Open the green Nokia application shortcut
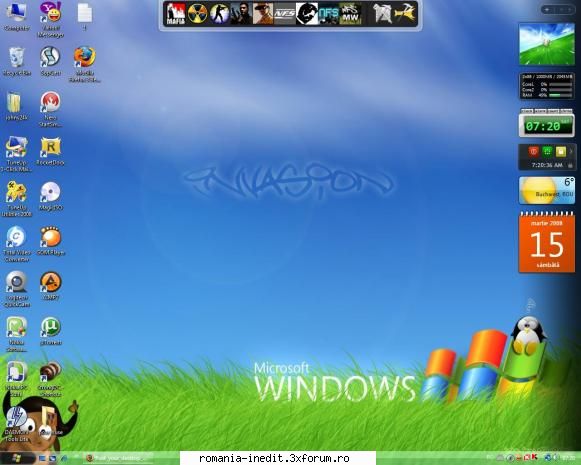 16,333
